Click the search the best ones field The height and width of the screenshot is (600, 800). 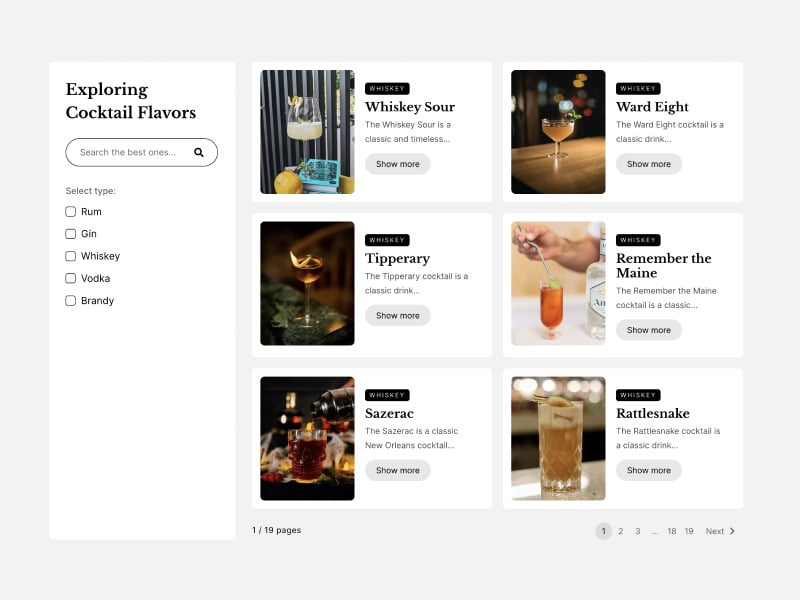(130, 152)
